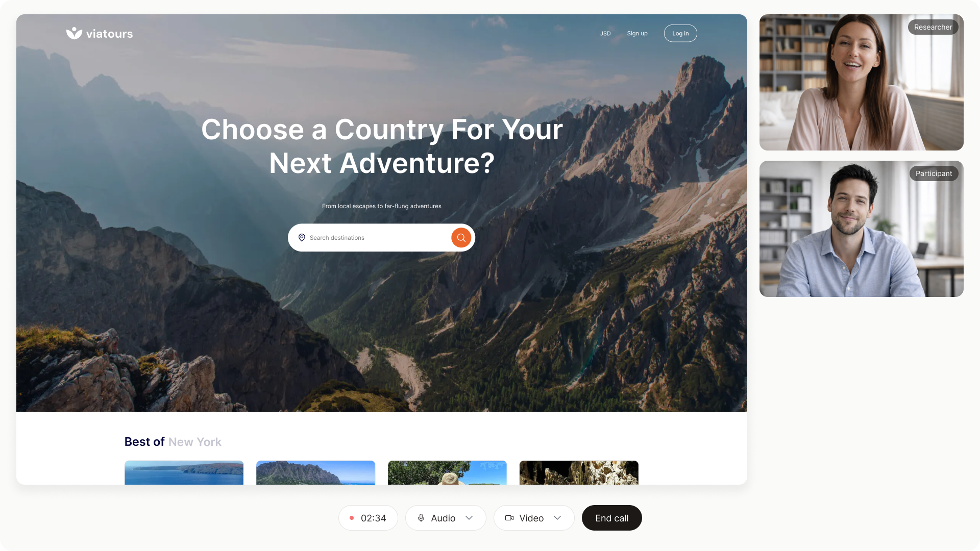Click the Log in button

coord(680,34)
